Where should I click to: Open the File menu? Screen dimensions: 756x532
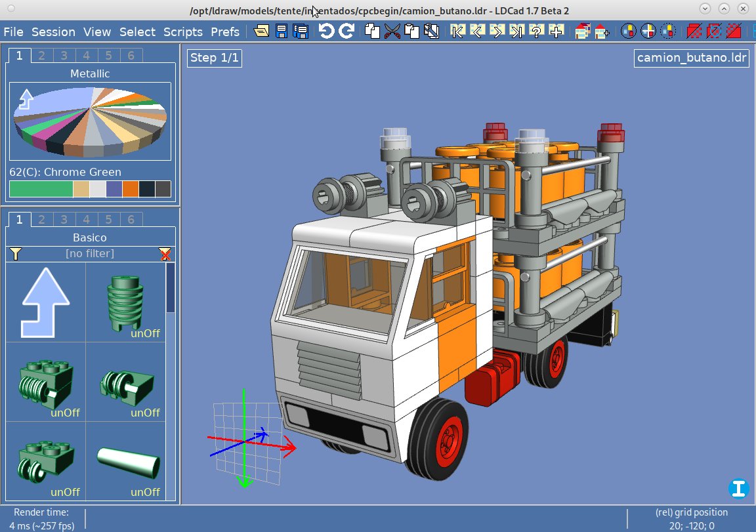pyautogui.click(x=14, y=31)
